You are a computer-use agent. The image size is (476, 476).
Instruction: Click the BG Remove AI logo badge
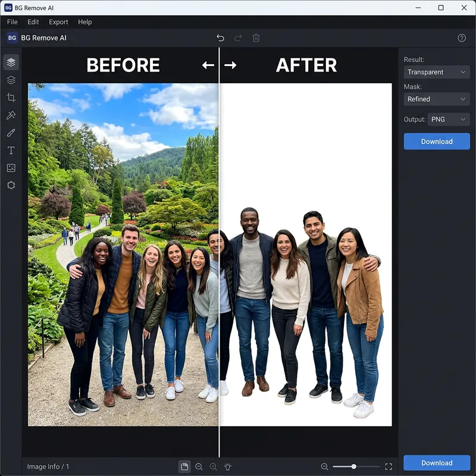click(11, 37)
